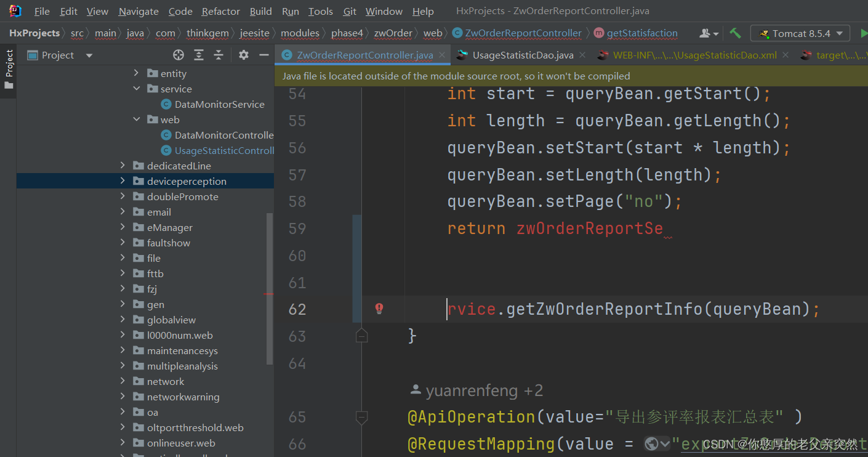Click jeesite breadcrumb segment

tap(254, 33)
